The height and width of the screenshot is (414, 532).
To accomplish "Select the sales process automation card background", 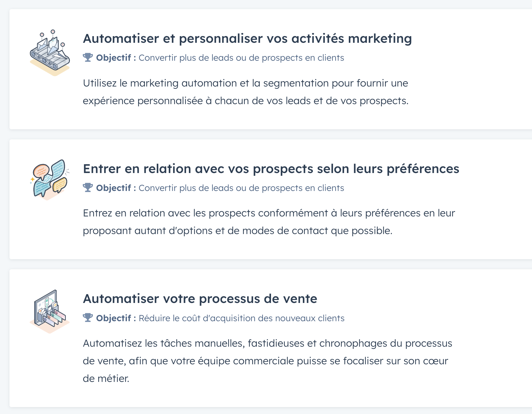I will (271, 338).
